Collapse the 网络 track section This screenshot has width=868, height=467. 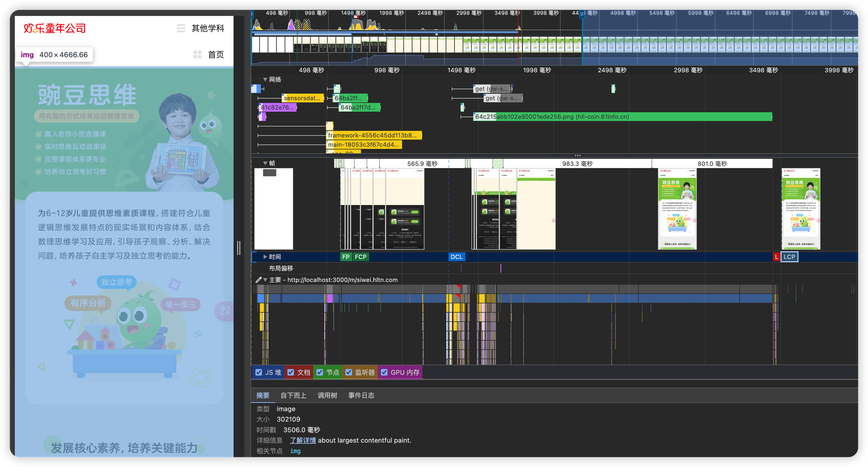265,79
